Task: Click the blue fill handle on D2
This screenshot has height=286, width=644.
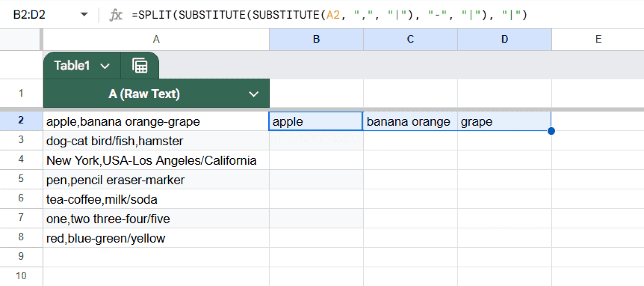Action: click(x=551, y=131)
